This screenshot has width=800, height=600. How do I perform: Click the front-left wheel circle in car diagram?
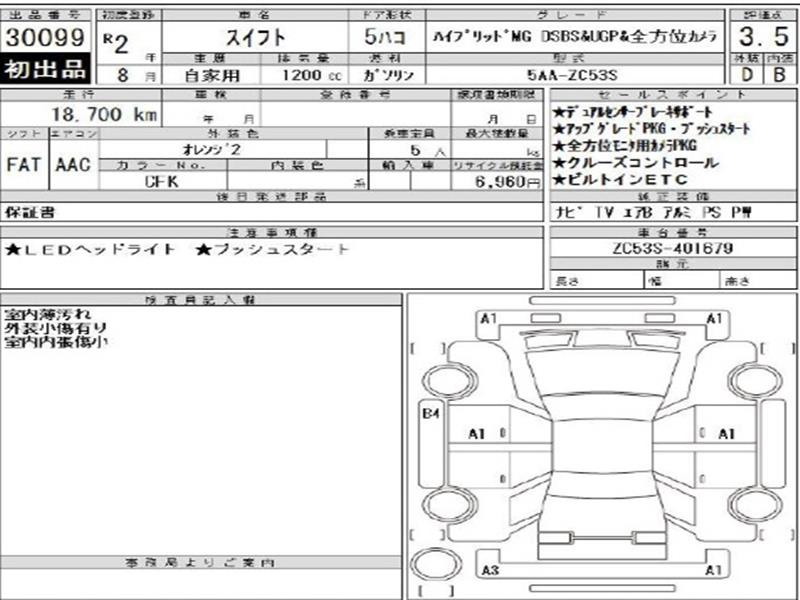pyautogui.click(x=442, y=380)
